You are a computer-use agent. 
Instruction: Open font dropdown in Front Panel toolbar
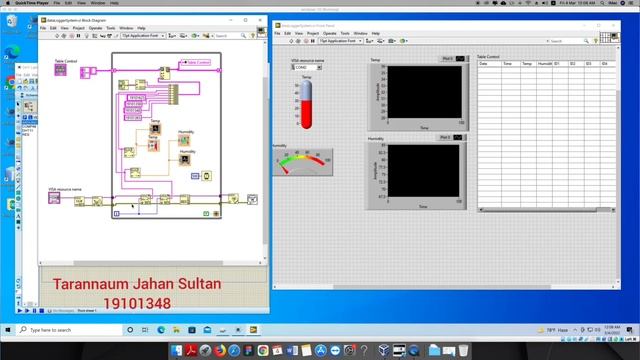coord(340,41)
